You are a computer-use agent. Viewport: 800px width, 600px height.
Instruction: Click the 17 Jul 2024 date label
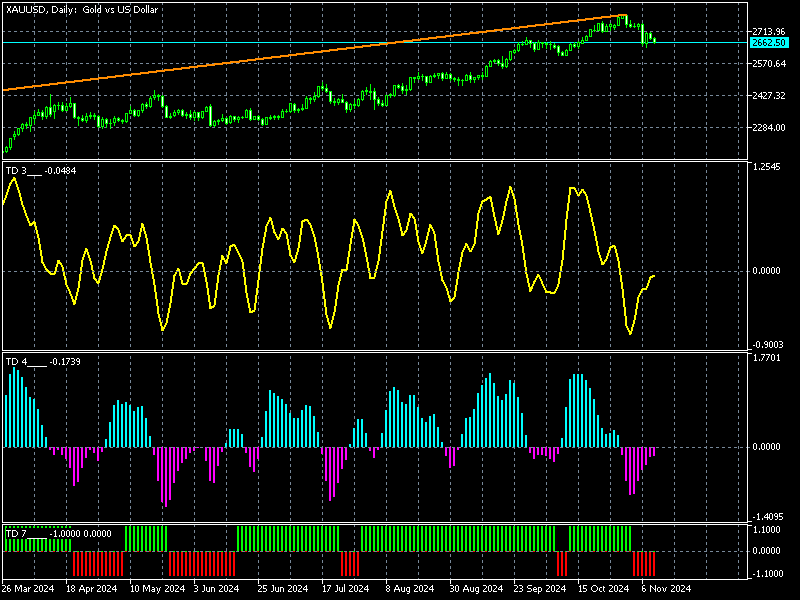point(345,589)
